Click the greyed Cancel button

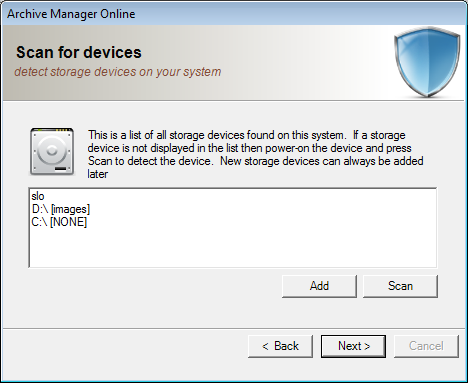coord(426,346)
